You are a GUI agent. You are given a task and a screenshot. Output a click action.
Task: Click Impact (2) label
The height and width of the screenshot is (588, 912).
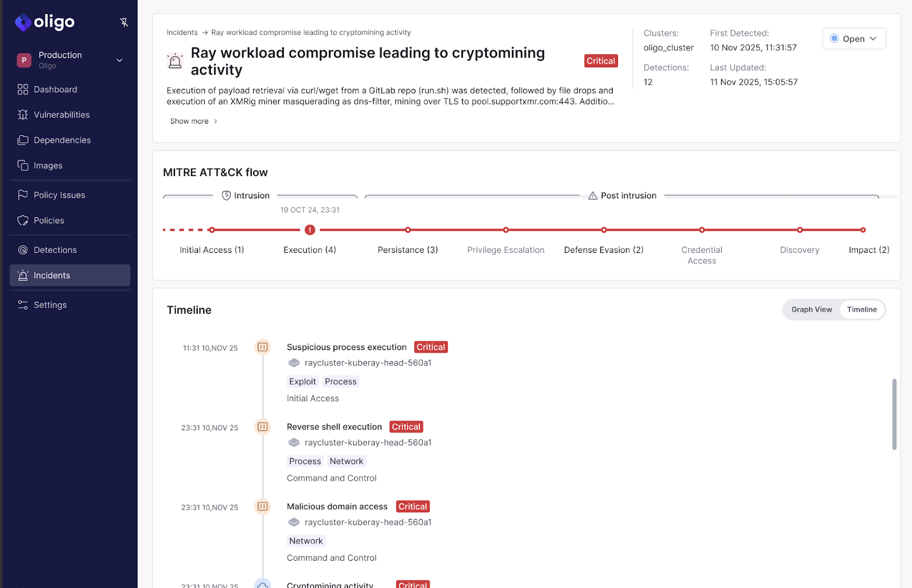(x=869, y=250)
